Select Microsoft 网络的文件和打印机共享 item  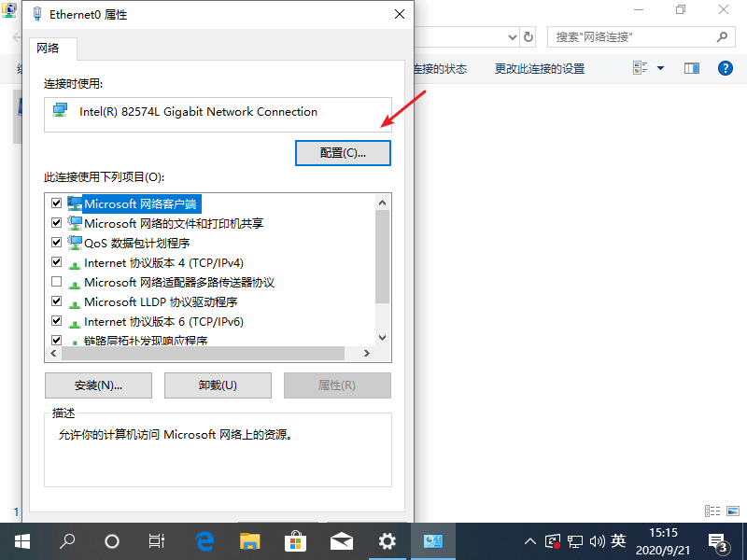174,223
